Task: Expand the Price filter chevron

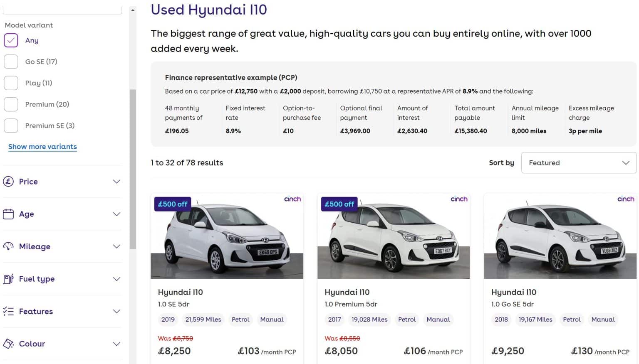Action: (116, 182)
